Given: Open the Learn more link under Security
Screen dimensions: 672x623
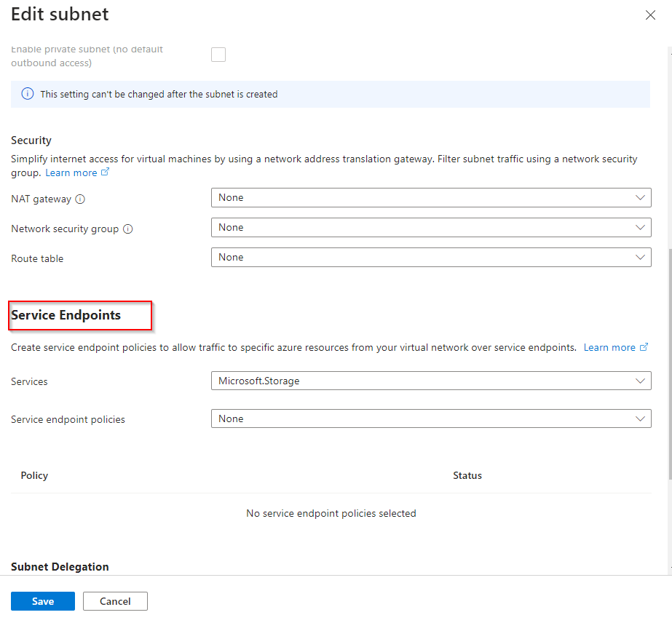Looking at the screenshot, I should (x=71, y=172).
